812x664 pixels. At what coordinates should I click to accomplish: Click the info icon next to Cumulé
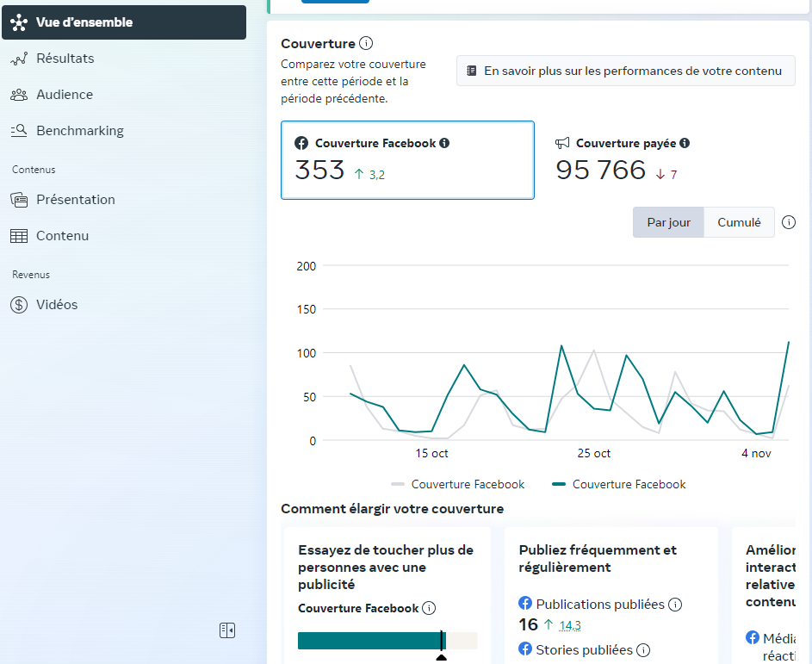pos(789,222)
